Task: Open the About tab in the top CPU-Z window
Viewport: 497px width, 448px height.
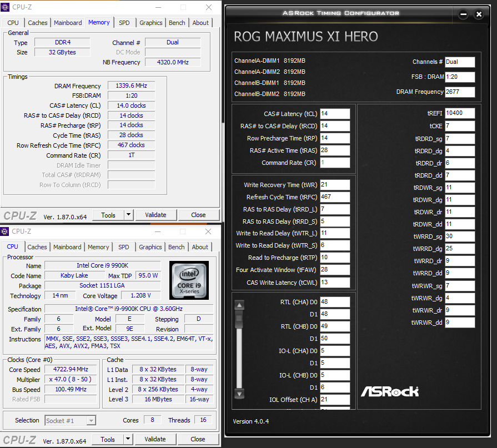Action: click(x=200, y=23)
